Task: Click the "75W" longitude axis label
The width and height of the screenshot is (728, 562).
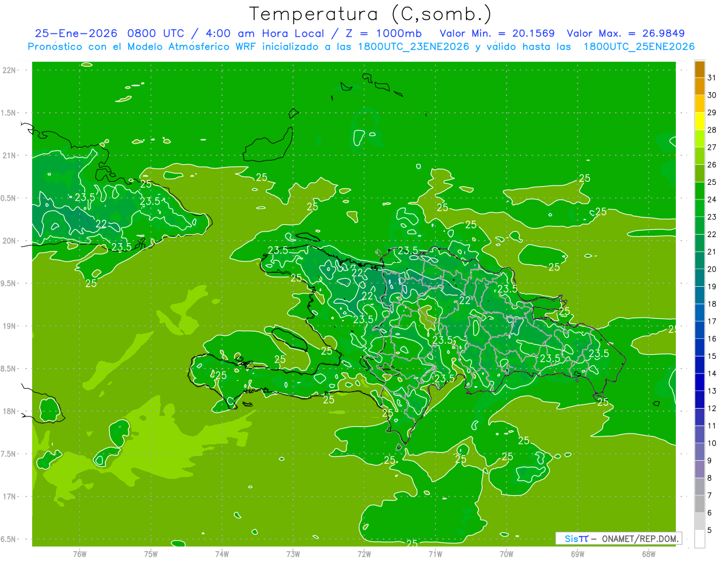Action: (151, 554)
